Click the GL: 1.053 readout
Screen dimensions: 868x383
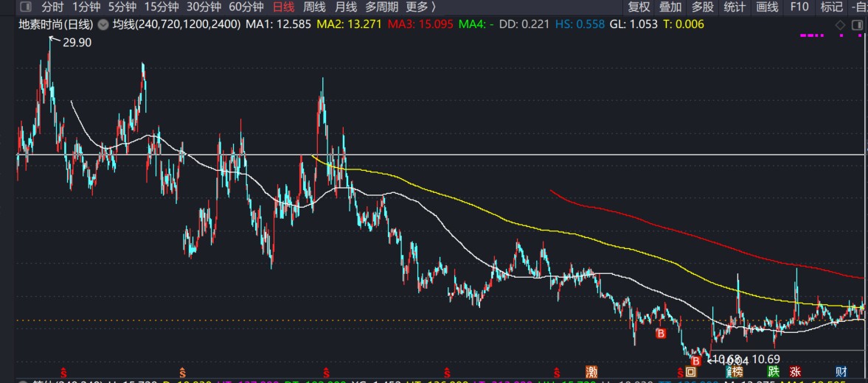[633, 24]
